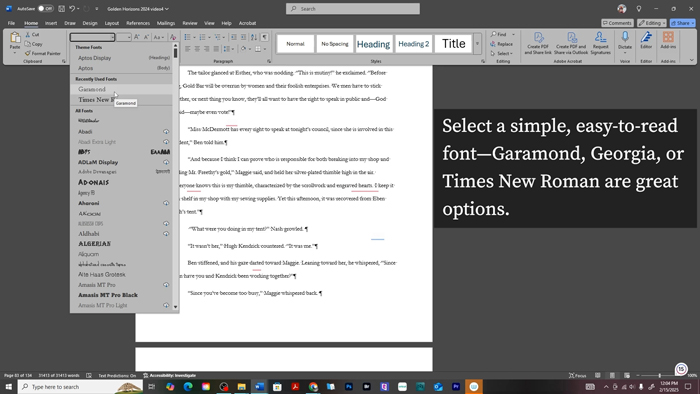Switch to the Layout tab
Viewport: 700px width, 394px height.
click(112, 23)
